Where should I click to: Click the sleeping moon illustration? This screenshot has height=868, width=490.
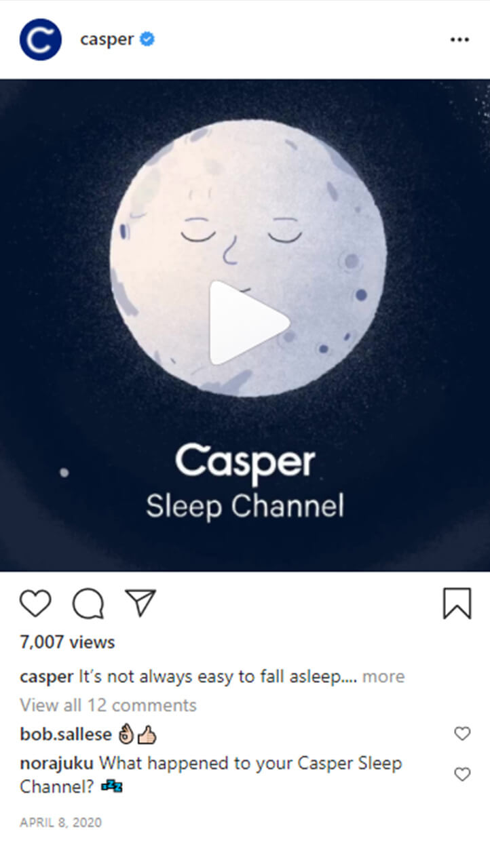point(248,258)
